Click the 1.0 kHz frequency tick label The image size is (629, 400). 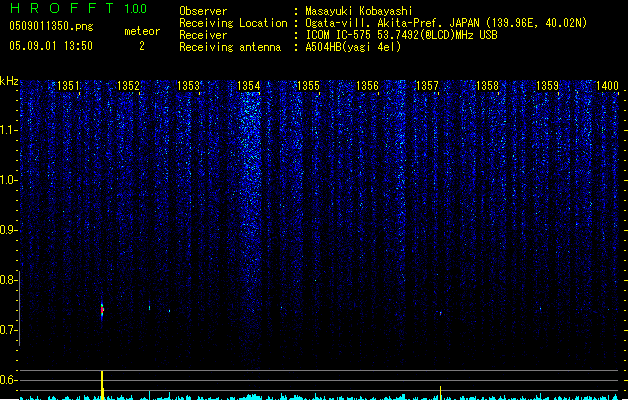click(8, 180)
